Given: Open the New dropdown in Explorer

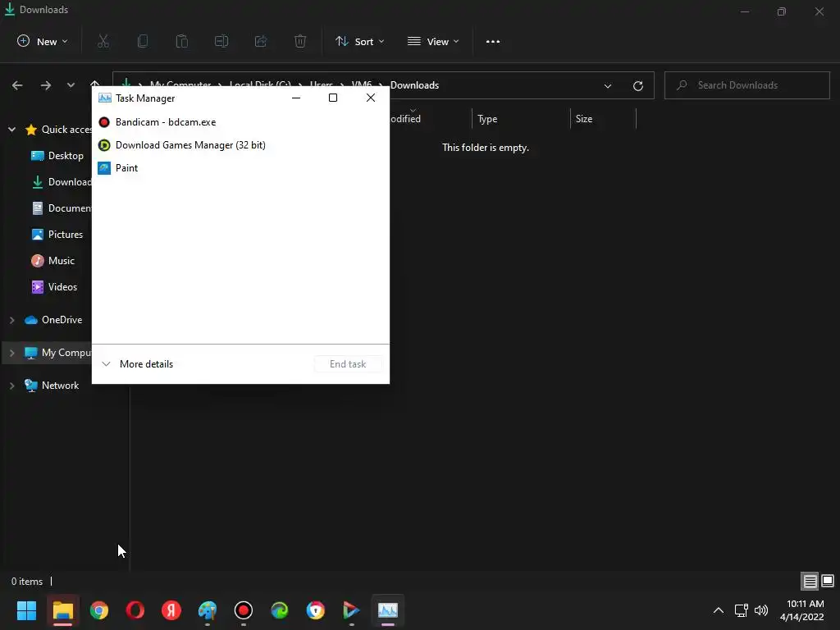Looking at the screenshot, I should click(x=43, y=41).
